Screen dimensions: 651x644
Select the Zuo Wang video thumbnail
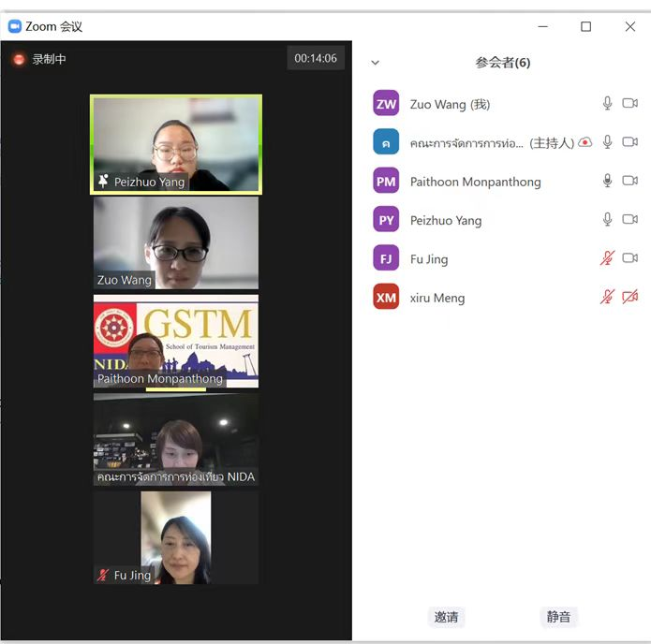pyautogui.click(x=176, y=242)
